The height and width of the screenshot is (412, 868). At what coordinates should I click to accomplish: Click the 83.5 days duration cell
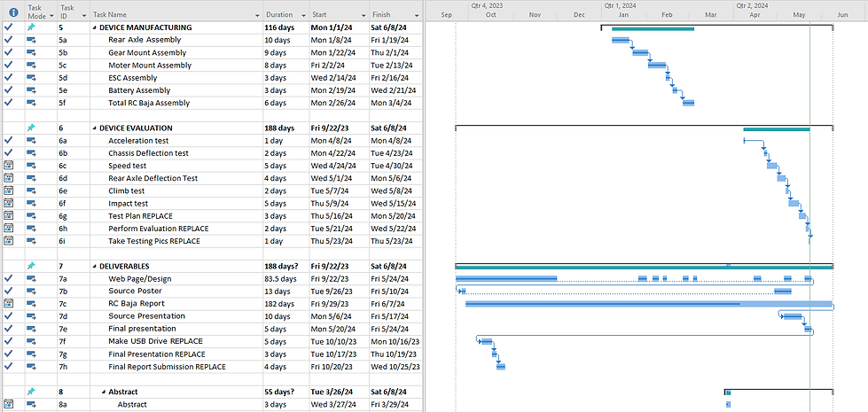coord(285,279)
